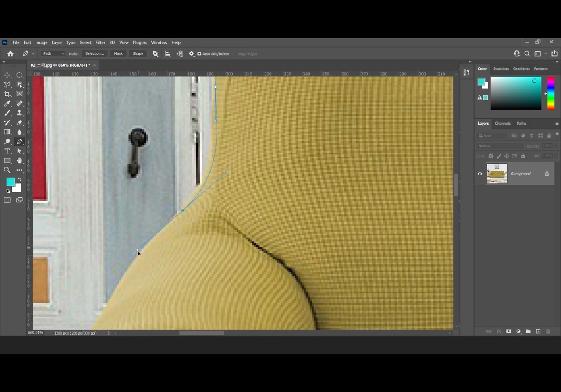Viewport: 561px width, 392px height.
Task: Select the Hand tool
Action: coord(19,160)
